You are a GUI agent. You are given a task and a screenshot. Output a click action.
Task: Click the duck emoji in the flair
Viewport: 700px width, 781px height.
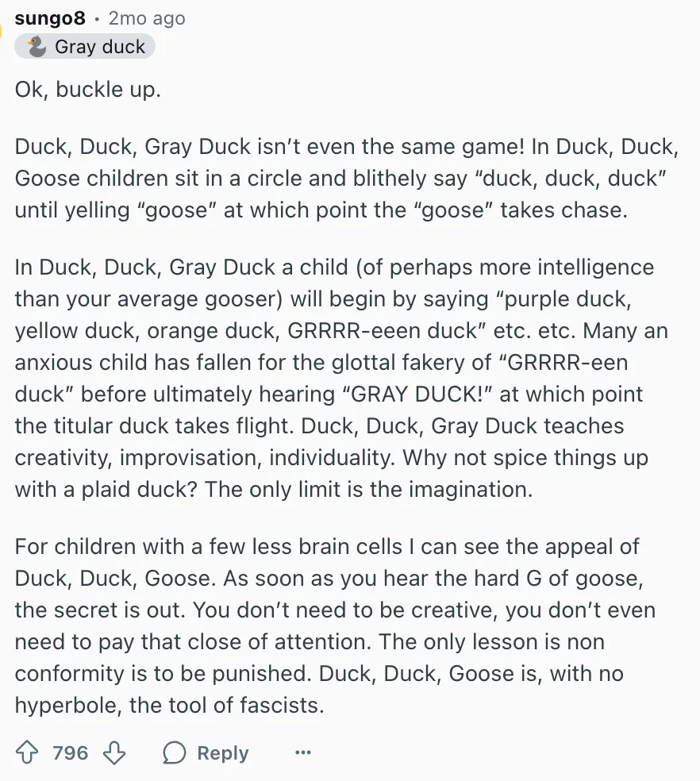coord(37,47)
